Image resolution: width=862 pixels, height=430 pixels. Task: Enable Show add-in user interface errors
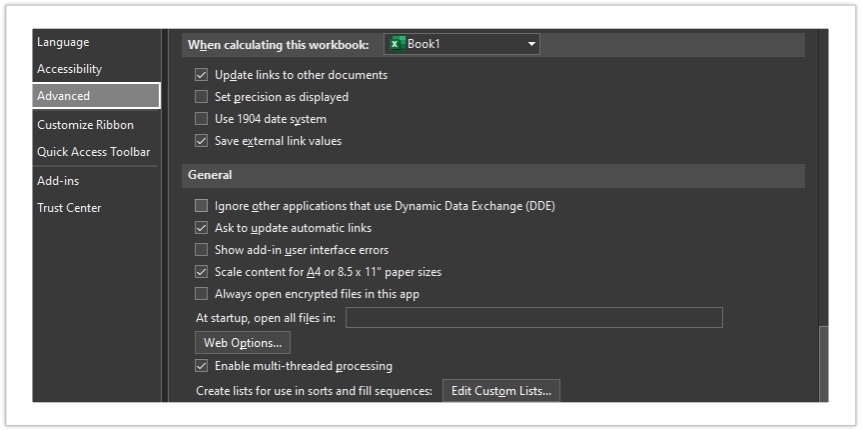[x=201, y=250]
